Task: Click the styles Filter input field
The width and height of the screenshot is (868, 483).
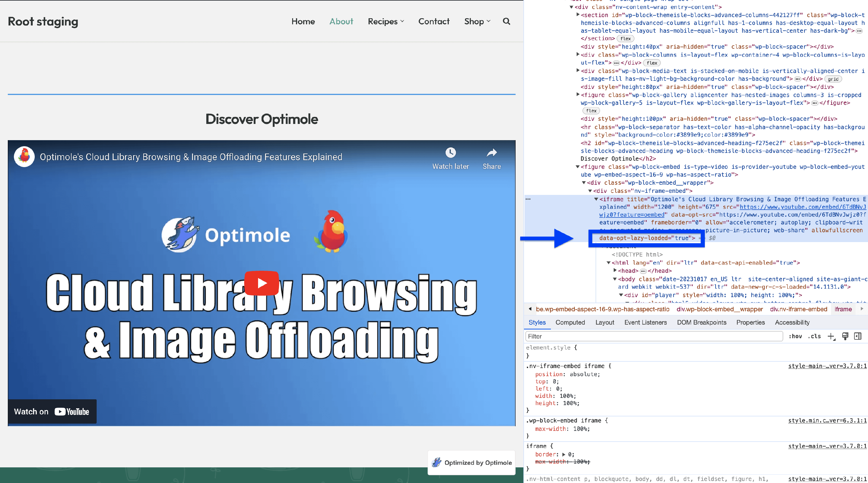Action: pyautogui.click(x=654, y=336)
